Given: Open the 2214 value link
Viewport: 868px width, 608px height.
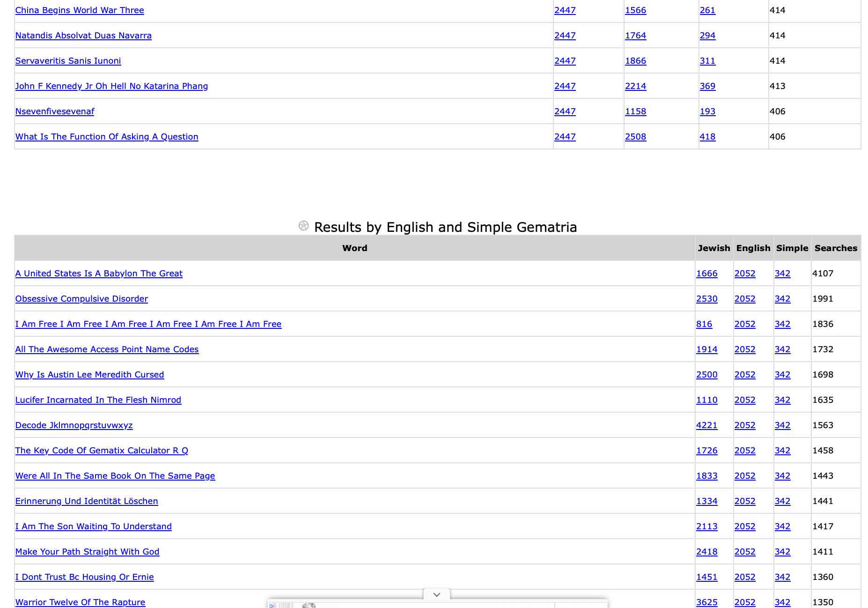Looking at the screenshot, I should coord(635,86).
